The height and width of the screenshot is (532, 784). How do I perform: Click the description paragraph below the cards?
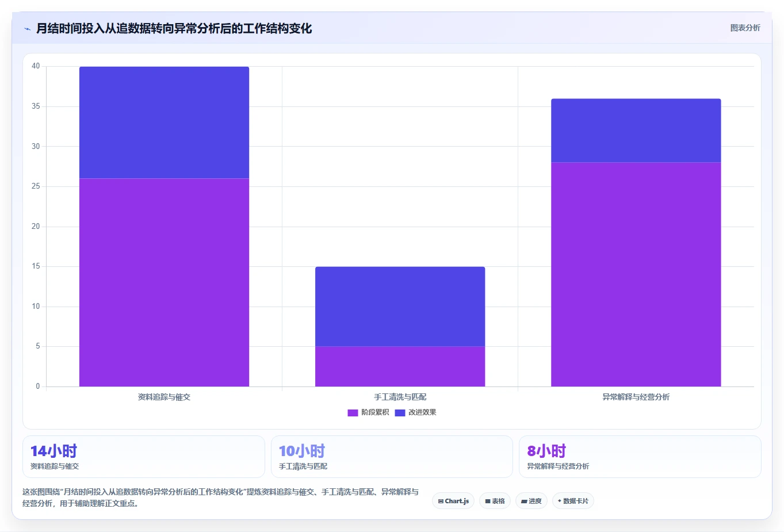click(220, 497)
